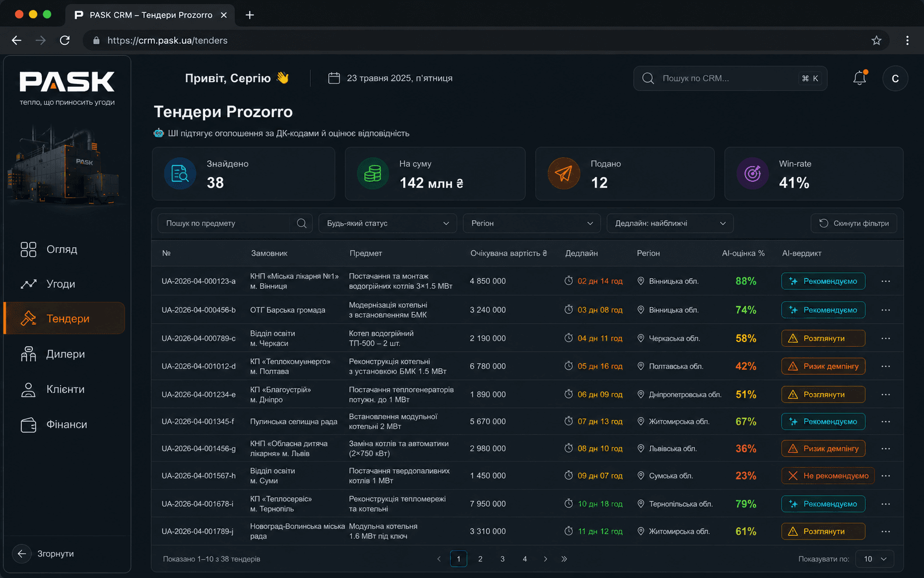Click Скинути фільтри button
This screenshot has height=578, width=924.
click(854, 223)
